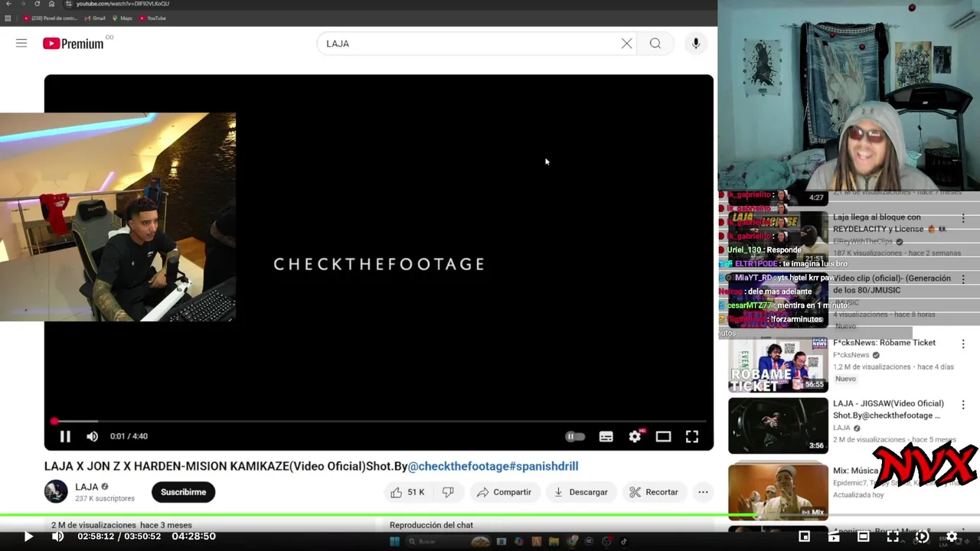Open the Gmail bookmark
The image size is (980, 551).
(x=95, y=18)
